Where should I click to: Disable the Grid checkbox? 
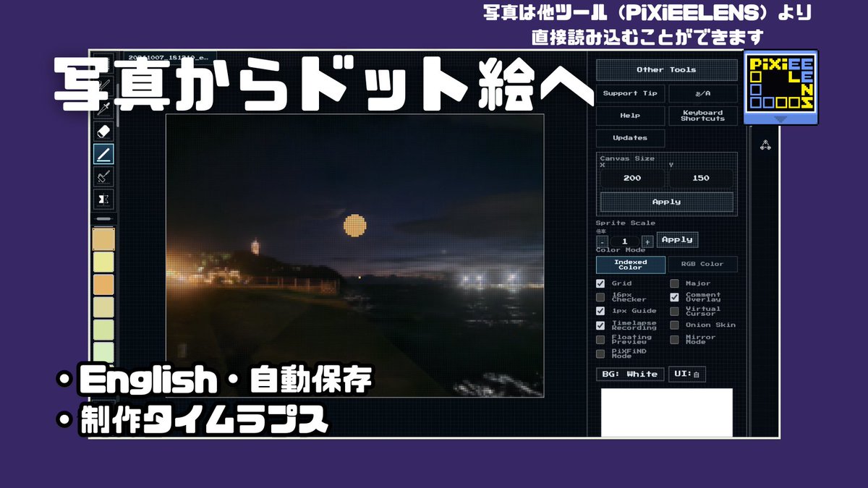pyautogui.click(x=600, y=283)
